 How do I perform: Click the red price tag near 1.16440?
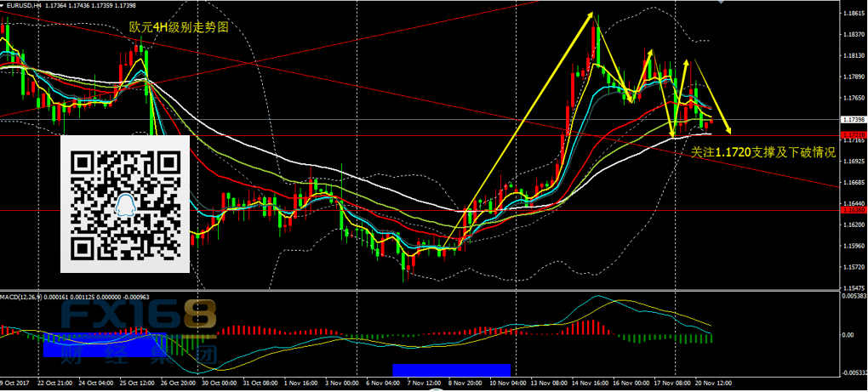(853, 209)
